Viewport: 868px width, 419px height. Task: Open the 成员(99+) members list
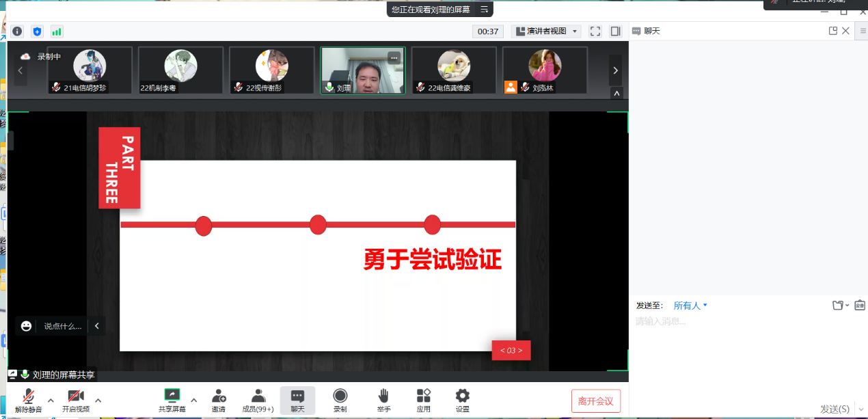(x=258, y=400)
